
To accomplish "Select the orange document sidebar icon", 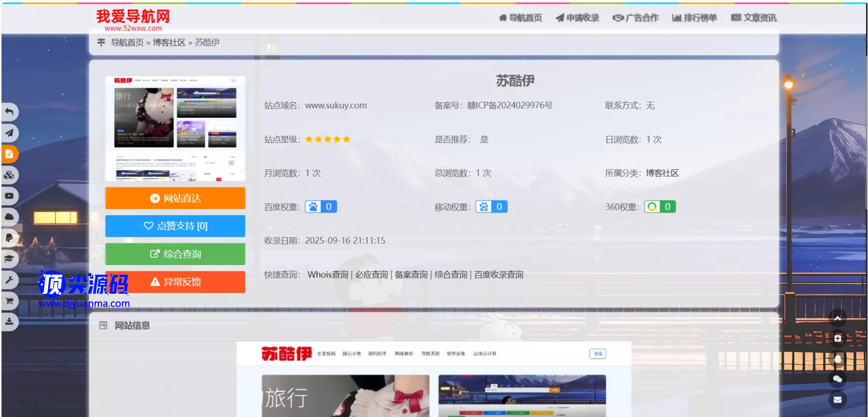I will (x=9, y=154).
